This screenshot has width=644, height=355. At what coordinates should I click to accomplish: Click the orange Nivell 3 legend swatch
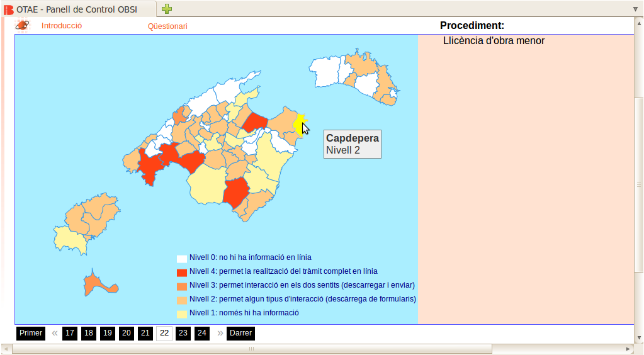click(x=182, y=286)
